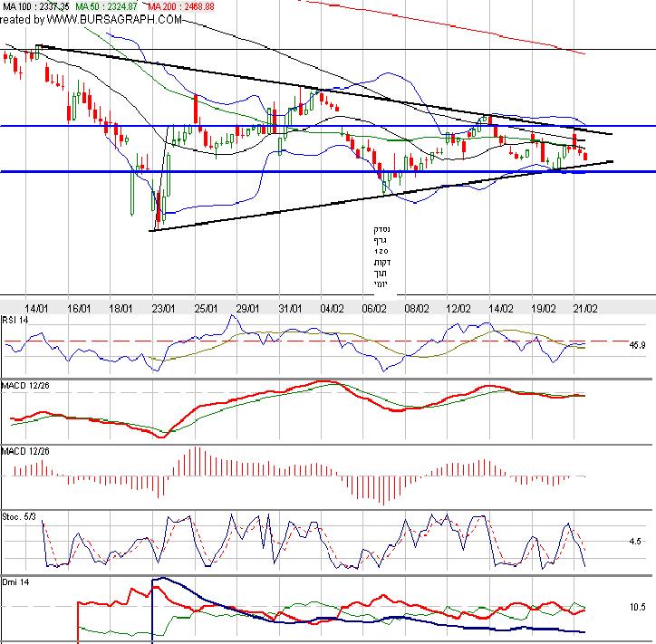Select the 06/02 date axis label
Viewport: 656px width, 644px height.
click(x=374, y=309)
